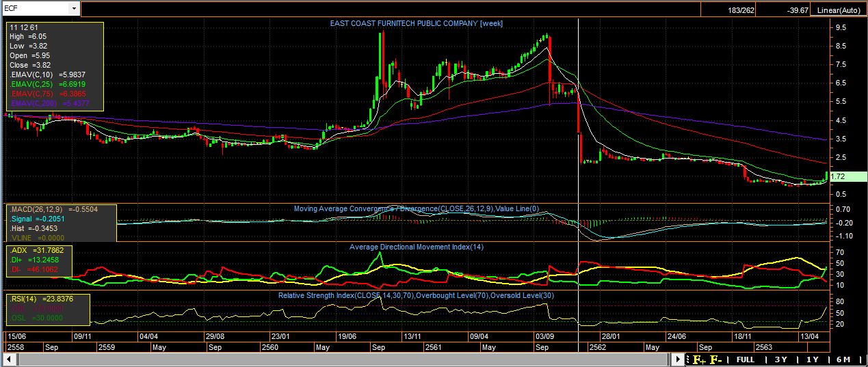Select the EMAV(C,75) red legend entry
This screenshot has width=868, height=367.
tap(47, 93)
